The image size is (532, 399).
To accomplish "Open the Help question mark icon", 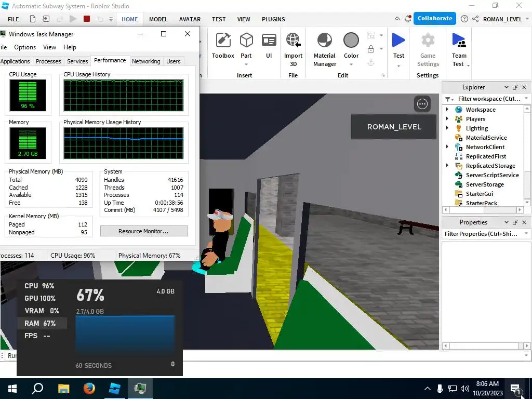I will point(464,19).
